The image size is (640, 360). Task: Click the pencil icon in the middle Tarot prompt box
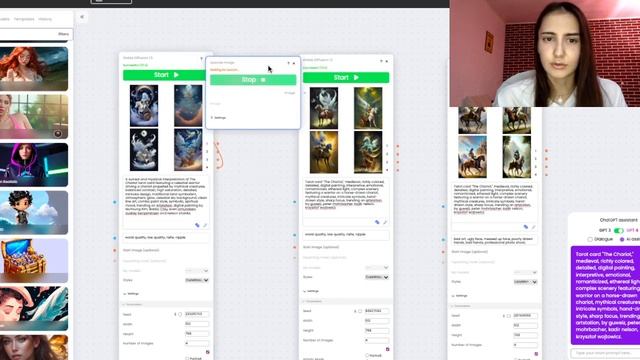coord(385,222)
